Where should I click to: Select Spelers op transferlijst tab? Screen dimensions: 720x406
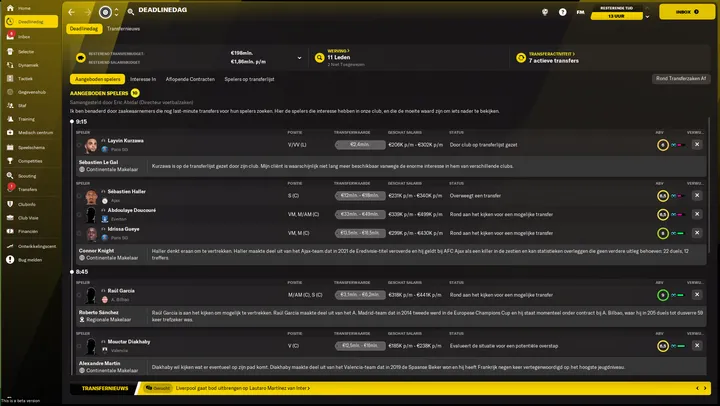point(249,79)
